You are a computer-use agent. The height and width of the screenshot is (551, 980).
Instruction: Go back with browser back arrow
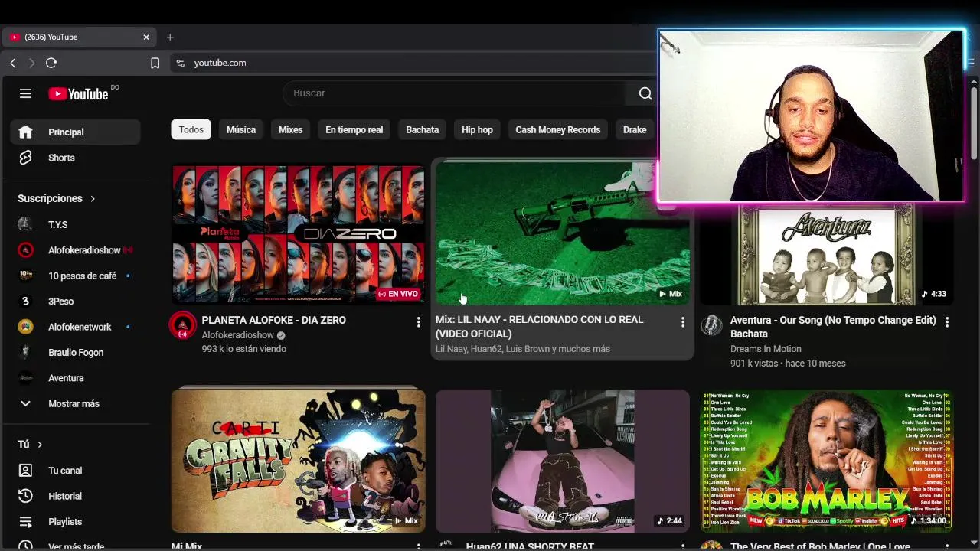pos(13,63)
